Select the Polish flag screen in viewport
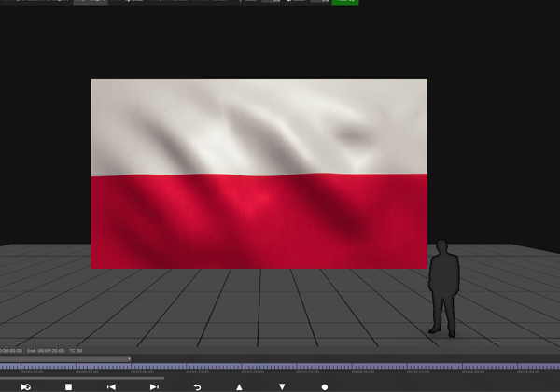The image size is (560, 392). click(x=259, y=174)
